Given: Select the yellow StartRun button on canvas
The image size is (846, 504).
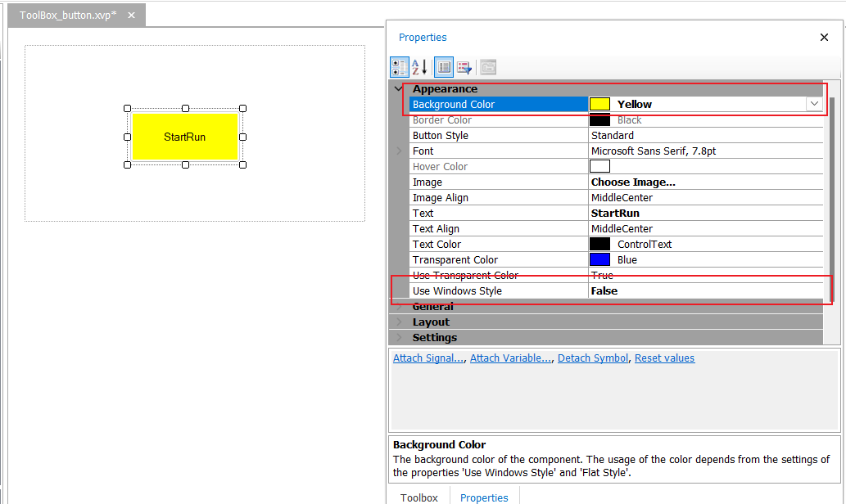Looking at the screenshot, I should [184, 137].
